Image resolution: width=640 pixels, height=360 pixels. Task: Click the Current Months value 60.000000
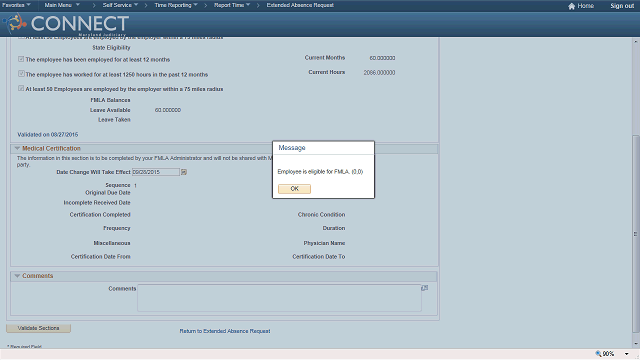pos(382,58)
